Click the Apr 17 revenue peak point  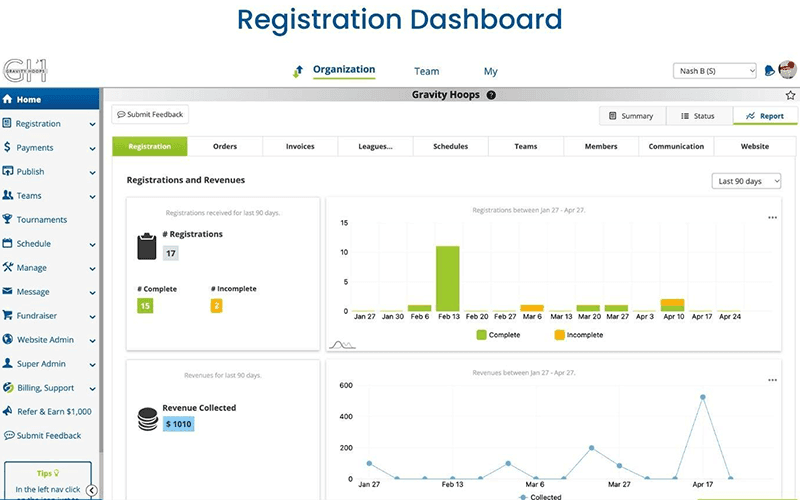[x=703, y=397]
